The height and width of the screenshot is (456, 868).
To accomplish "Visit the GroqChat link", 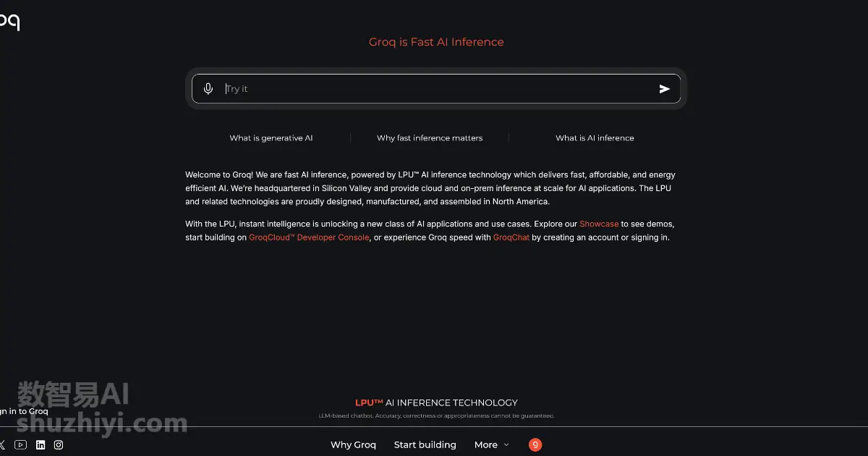I will (511, 237).
